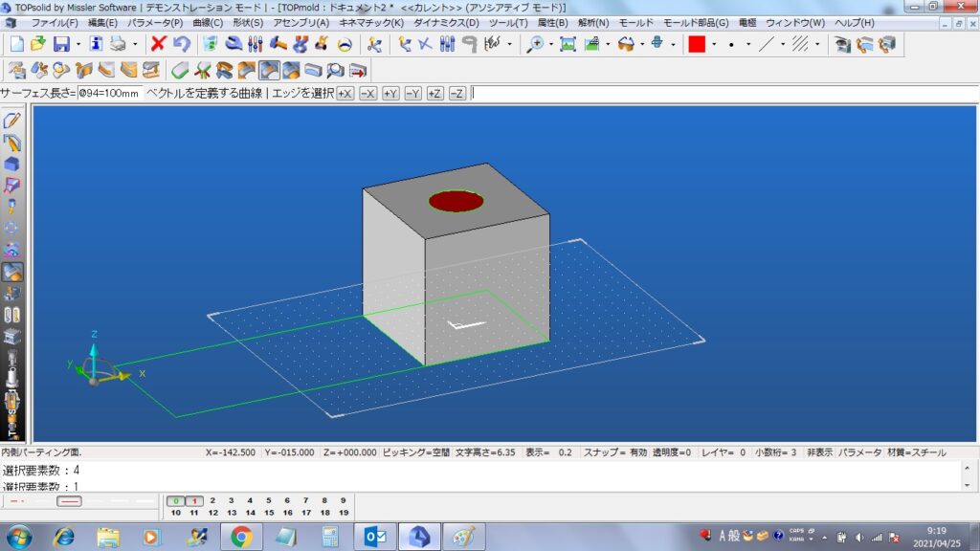980x551 pixels.
Task: Open the red color swatch dropdown arrow
Action: [714, 44]
